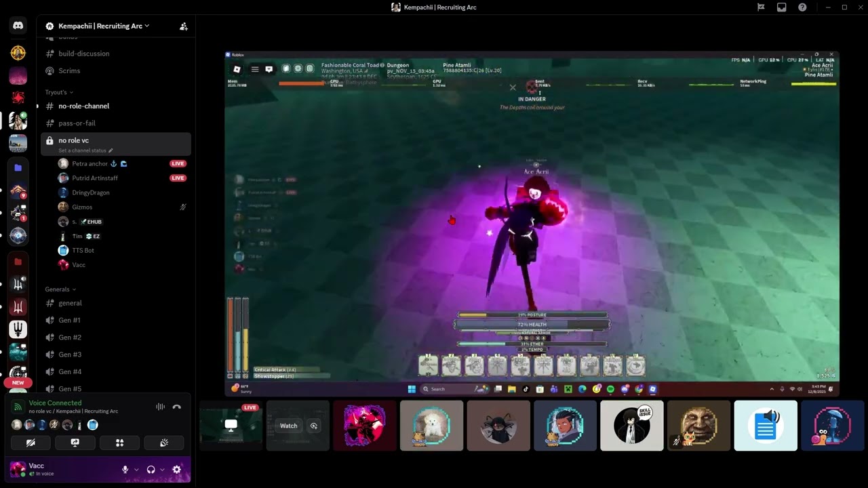Image resolution: width=868 pixels, height=488 pixels.
Task: Click the Watch stream button
Action: (x=289, y=426)
